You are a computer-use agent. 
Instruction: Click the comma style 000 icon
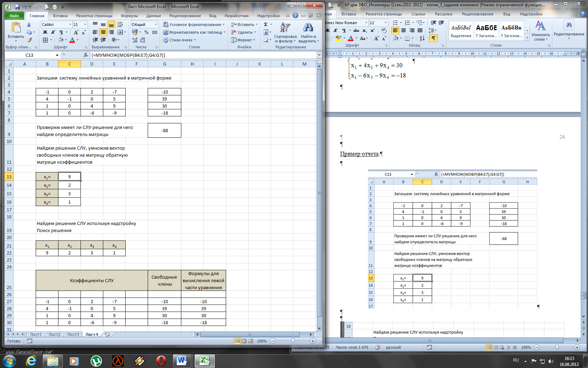[155, 32]
